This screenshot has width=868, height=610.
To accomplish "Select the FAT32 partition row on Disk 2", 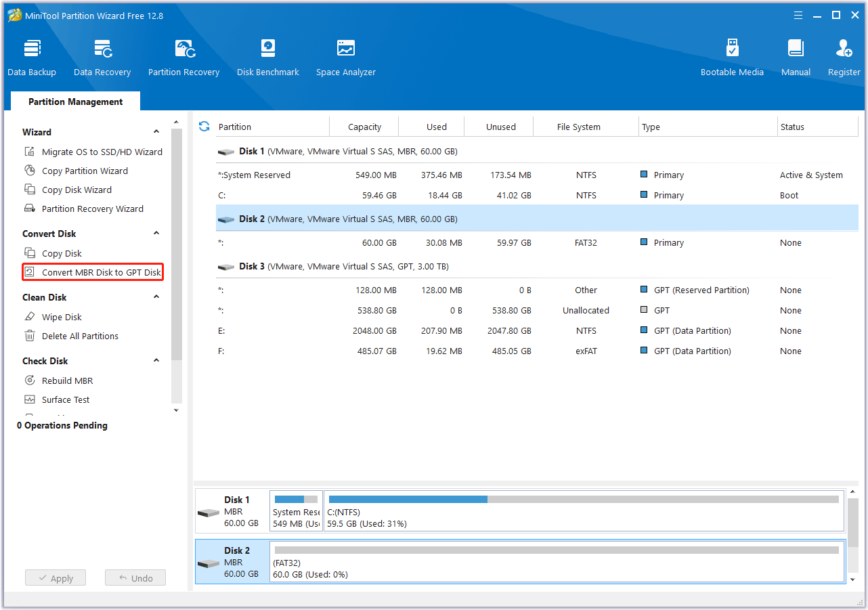I will [x=537, y=242].
